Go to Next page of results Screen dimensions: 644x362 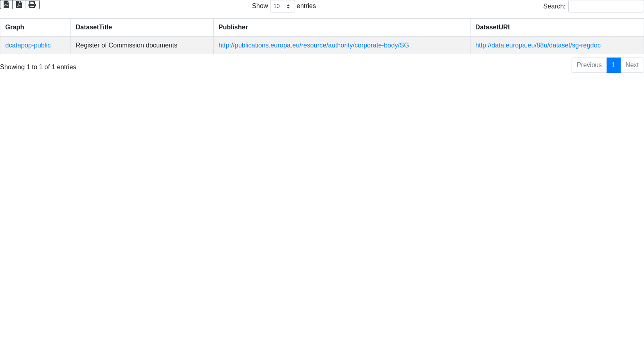point(632,65)
